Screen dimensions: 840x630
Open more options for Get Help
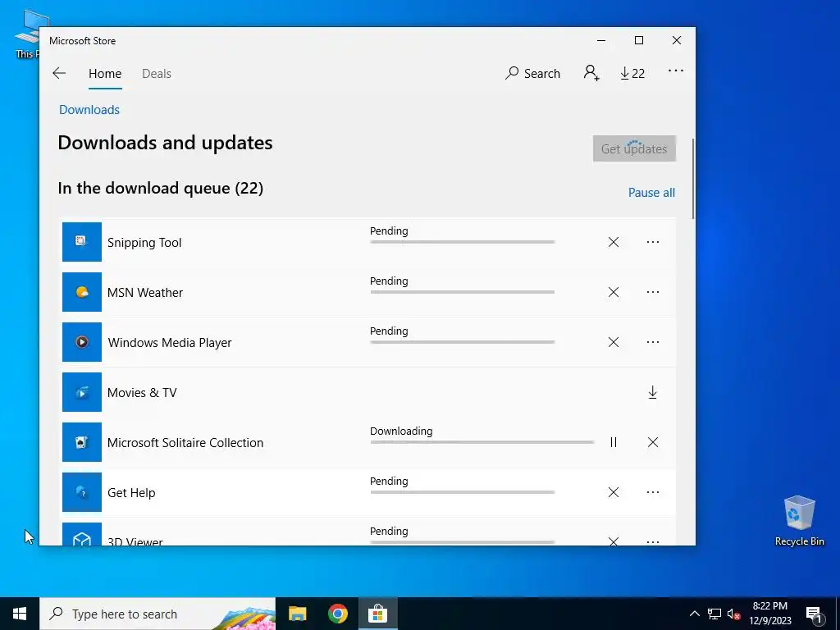pyautogui.click(x=652, y=492)
